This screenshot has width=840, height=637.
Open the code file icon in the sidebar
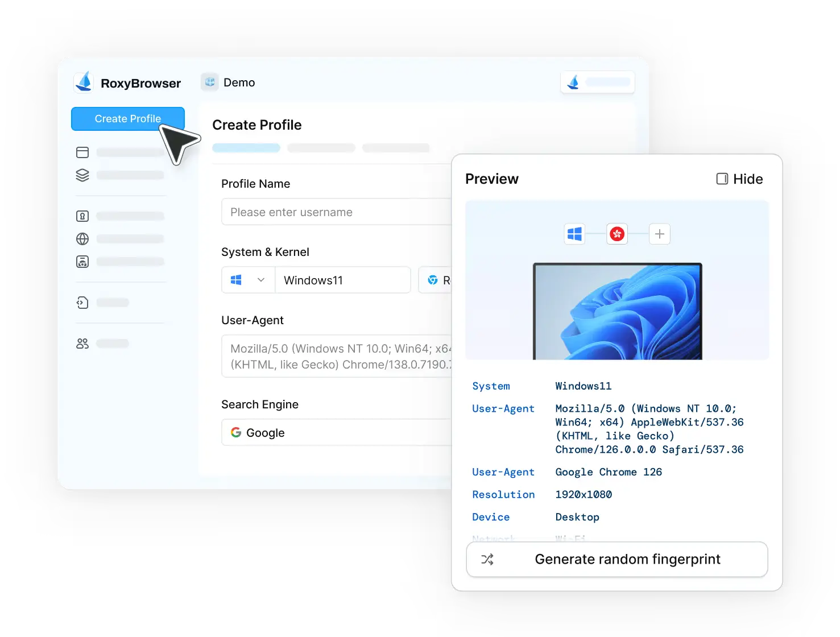coord(82,303)
